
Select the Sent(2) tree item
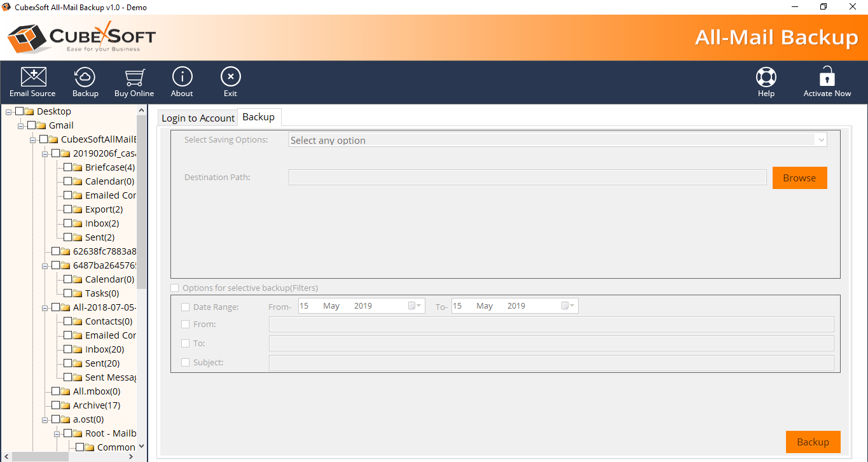point(100,237)
